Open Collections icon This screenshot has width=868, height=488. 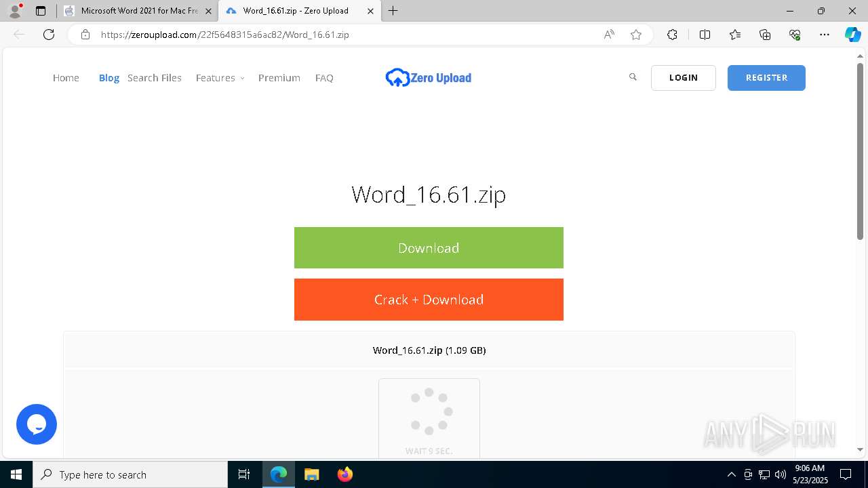coord(765,35)
